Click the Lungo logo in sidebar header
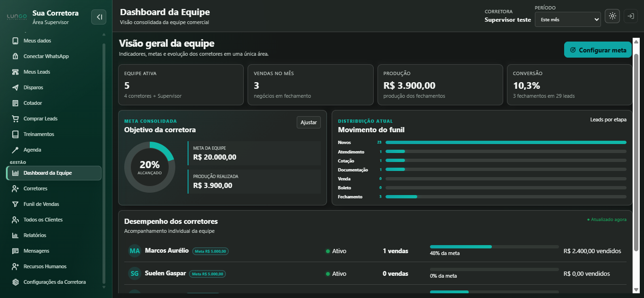The height and width of the screenshot is (298, 644). (x=17, y=17)
